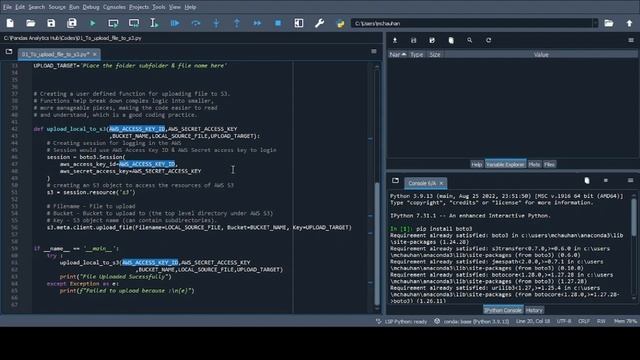Open Preferences with the wrench icon
The height and width of the screenshot is (360, 640).
tap(320, 23)
